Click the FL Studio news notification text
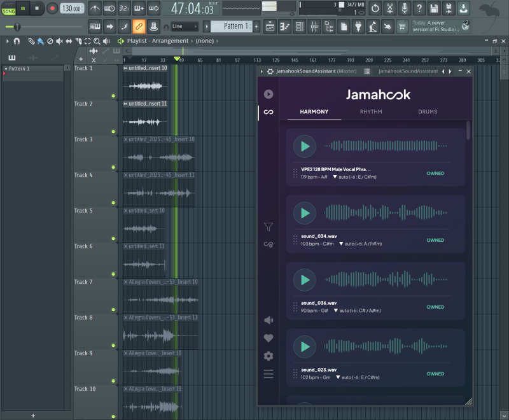The width and height of the screenshot is (509, 420). pos(436,26)
